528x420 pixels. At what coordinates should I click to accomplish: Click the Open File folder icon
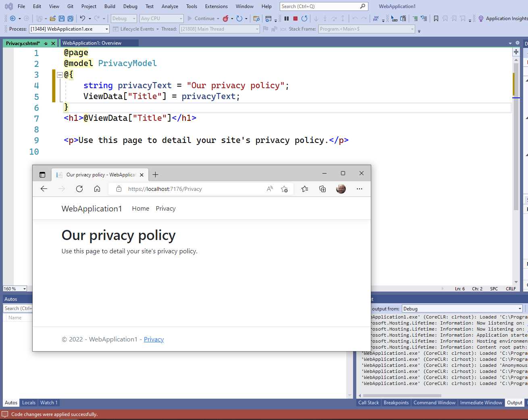52,19
